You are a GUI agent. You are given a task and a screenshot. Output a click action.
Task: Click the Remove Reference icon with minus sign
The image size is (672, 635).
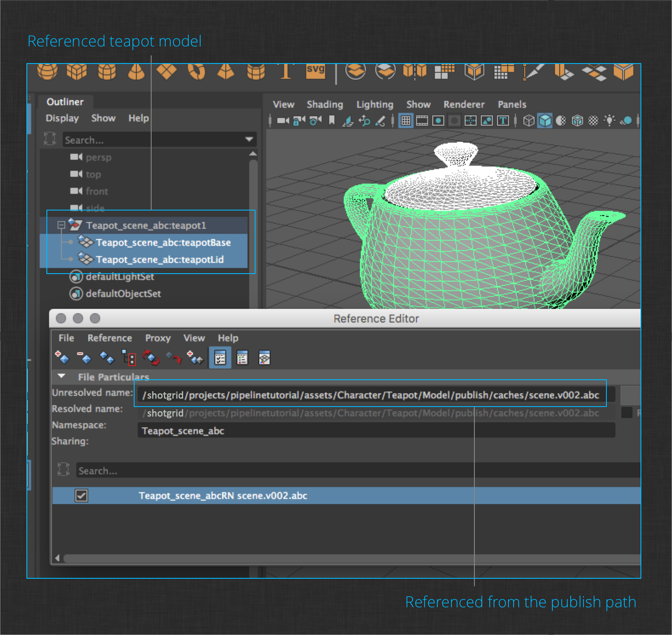(84, 358)
